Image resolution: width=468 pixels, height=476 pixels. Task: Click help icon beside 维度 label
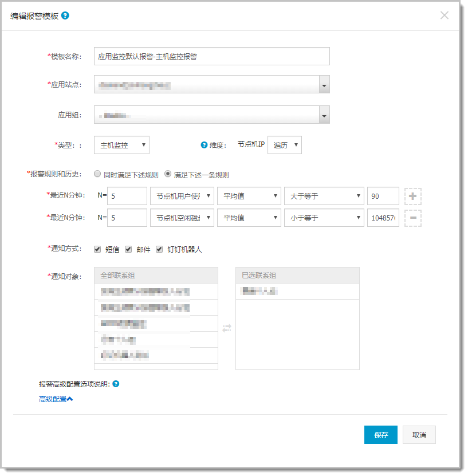point(204,145)
